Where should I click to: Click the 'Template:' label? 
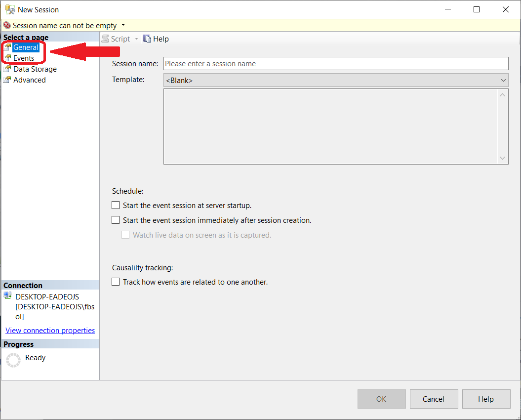pyautogui.click(x=128, y=80)
